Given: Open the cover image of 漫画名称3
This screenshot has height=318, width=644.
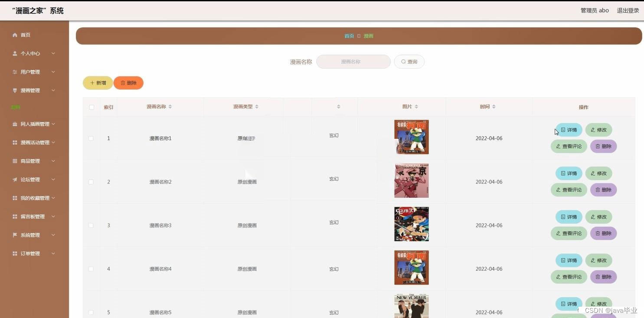Looking at the screenshot, I should tap(412, 224).
